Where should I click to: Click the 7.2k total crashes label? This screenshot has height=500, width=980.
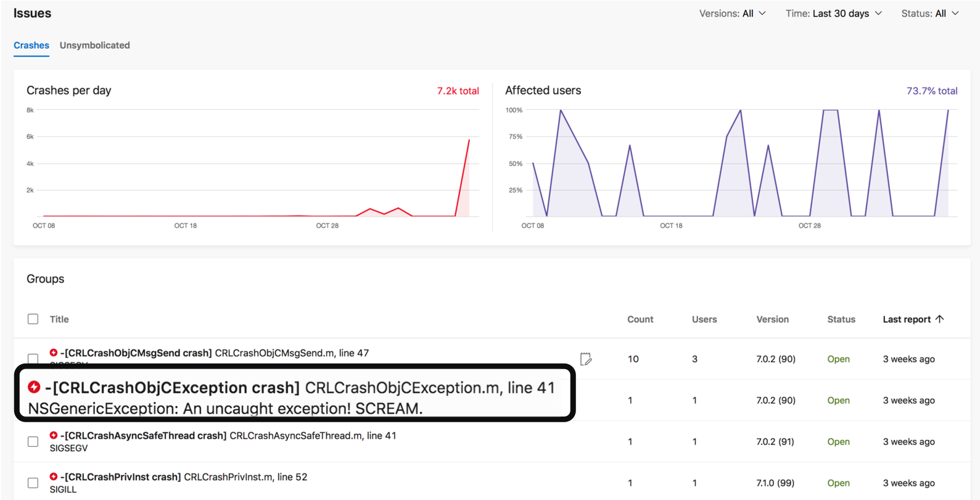tap(458, 91)
